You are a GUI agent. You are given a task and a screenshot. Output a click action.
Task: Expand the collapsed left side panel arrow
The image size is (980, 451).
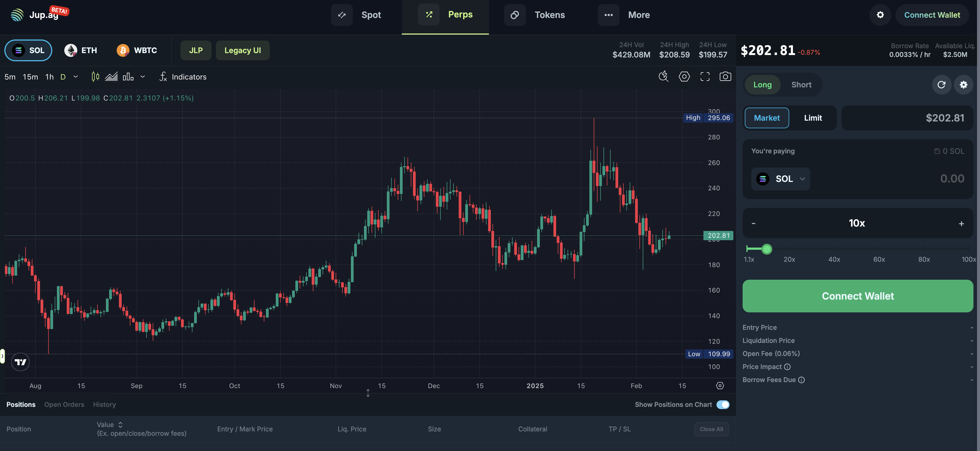pos(2,356)
